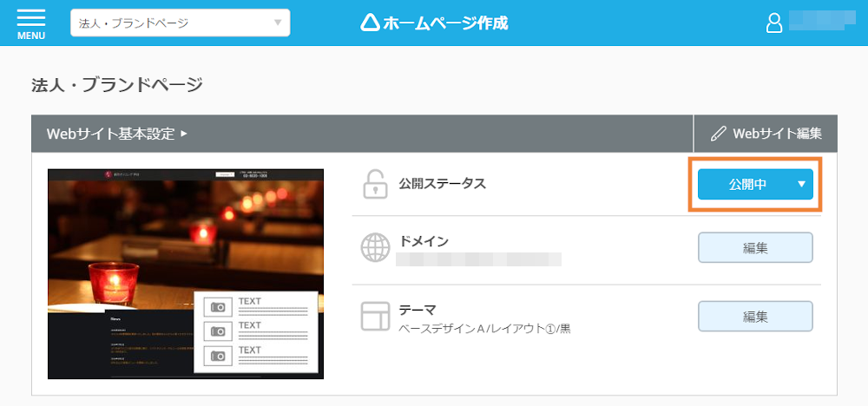This screenshot has height=406, width=868.
Task: Click the globe icon next to ドメイン
Action: (x=375, y=248)
